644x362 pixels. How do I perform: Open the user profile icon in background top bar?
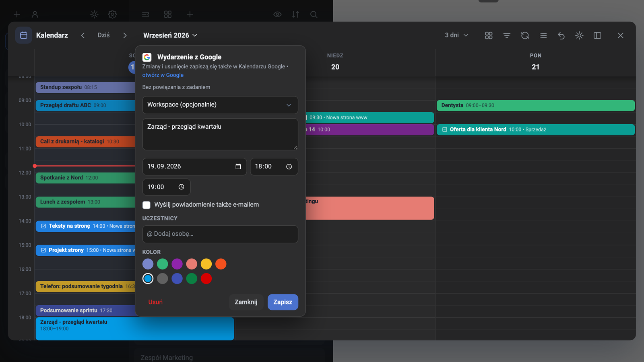coord(35,14)
